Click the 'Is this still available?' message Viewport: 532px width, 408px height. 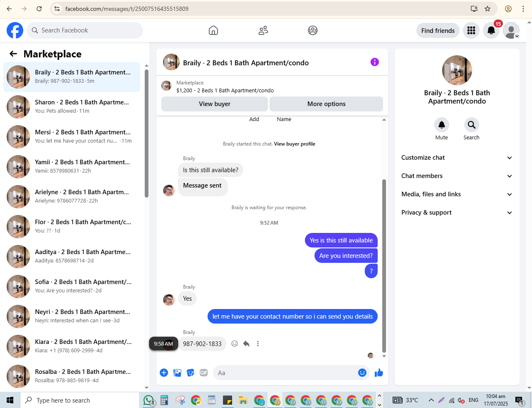tap(211, 170)
